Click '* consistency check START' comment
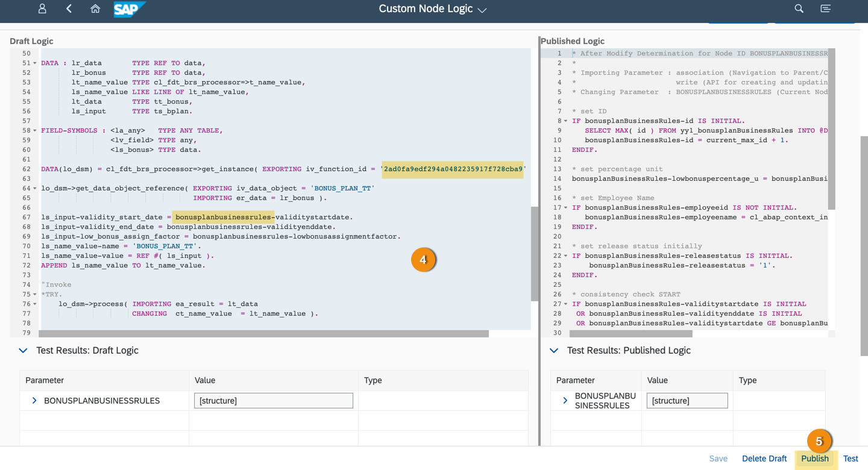868x470 pixels. 626,295
